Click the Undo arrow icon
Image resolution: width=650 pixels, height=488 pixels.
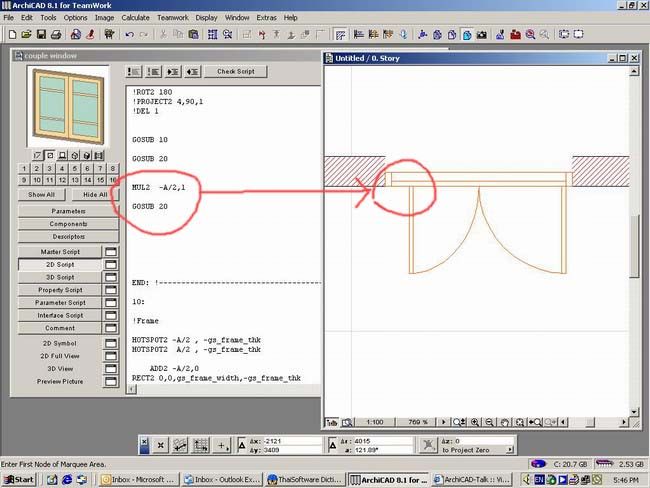[x=129, y=34]
